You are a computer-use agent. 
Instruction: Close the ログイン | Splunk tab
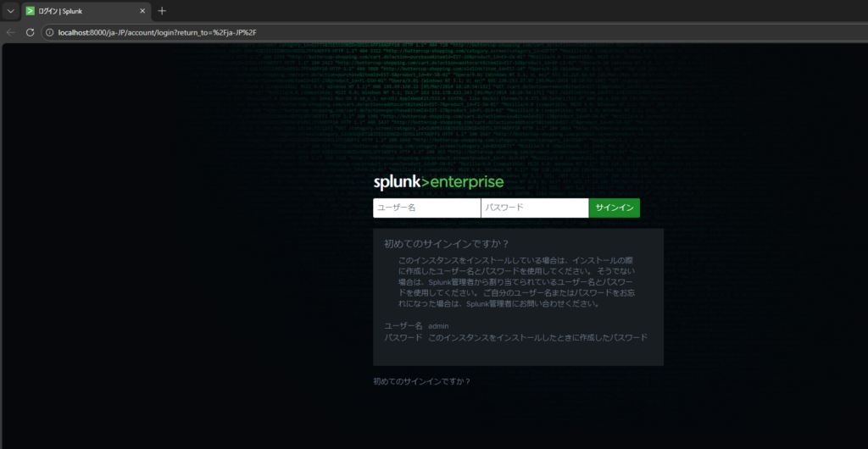tap(142, 11)
